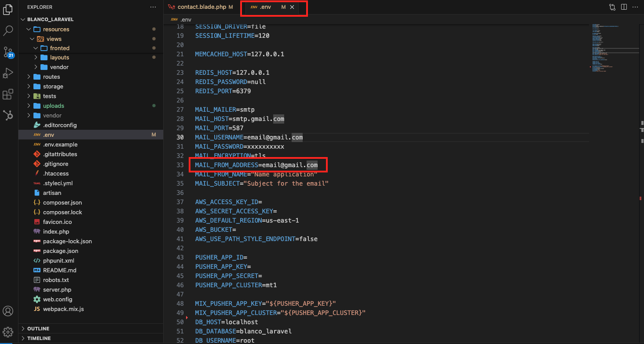Select .env file in Explorer
The image size is (644, 344).
click(91, 135)
